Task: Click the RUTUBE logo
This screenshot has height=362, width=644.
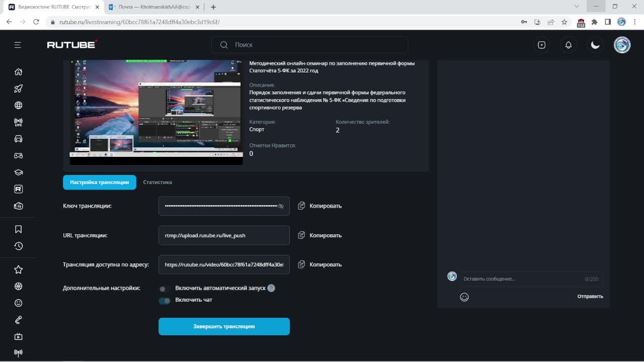Action: [72, 44]
